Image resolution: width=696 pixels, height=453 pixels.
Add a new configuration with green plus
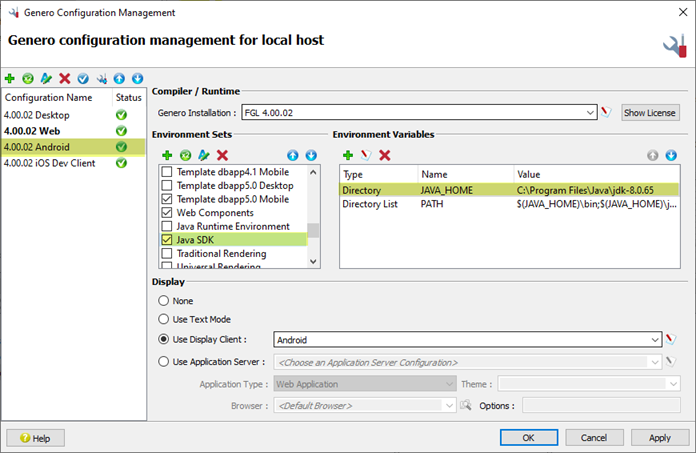pos(10,79)
